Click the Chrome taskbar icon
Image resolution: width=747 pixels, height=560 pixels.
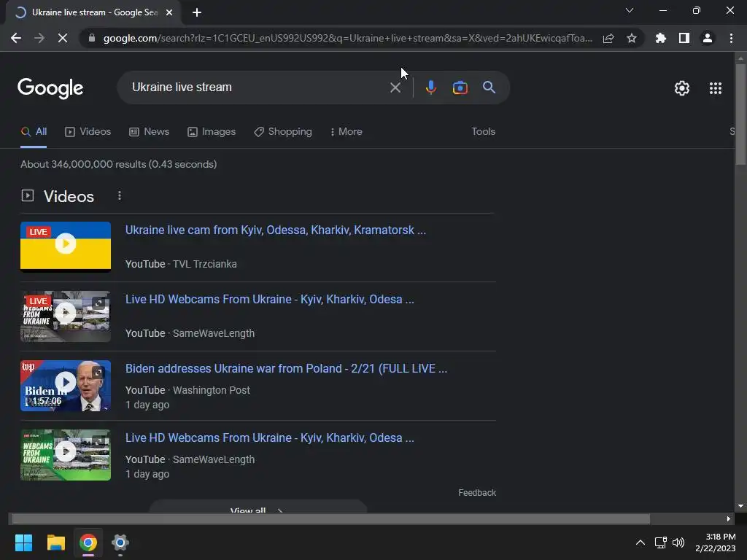tap(88, 542)
